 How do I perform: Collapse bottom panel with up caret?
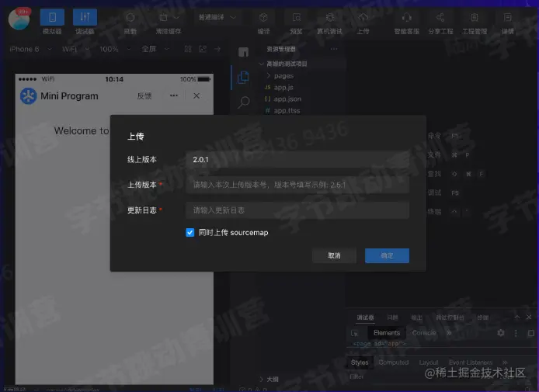pyautogui.click(x=517, y=317)
